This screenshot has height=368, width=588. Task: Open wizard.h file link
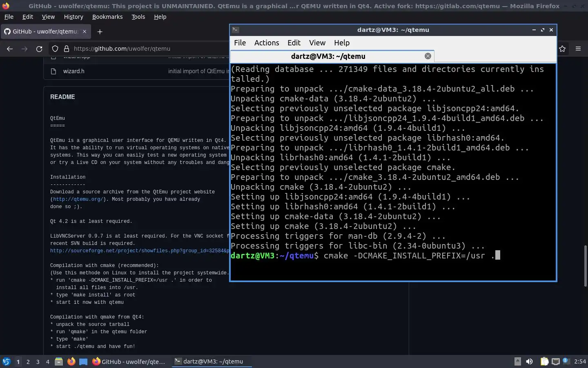coord(73,71)
